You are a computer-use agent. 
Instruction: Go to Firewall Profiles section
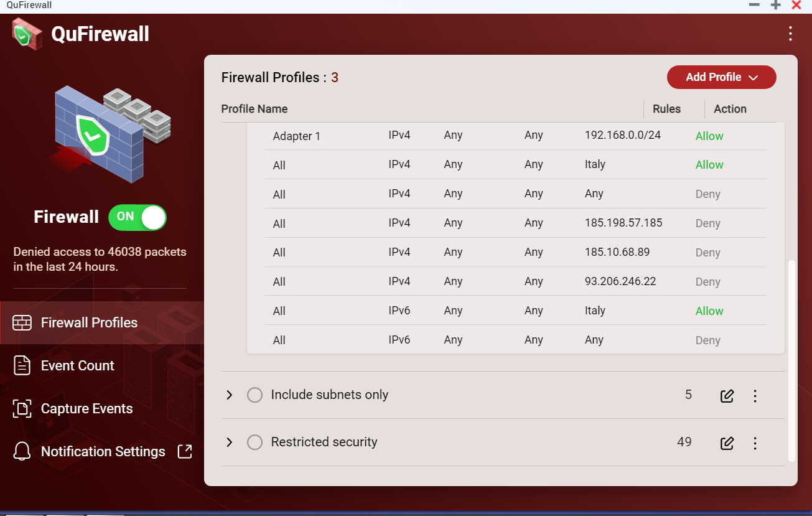pyautogui.click(x=89, y=322)
